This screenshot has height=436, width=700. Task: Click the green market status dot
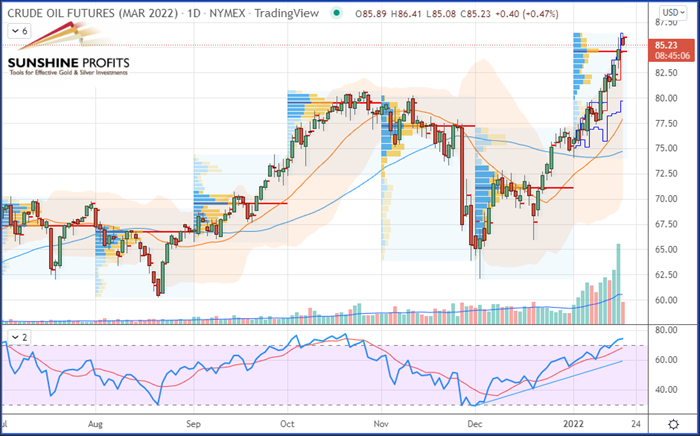[x=336, y=13]
